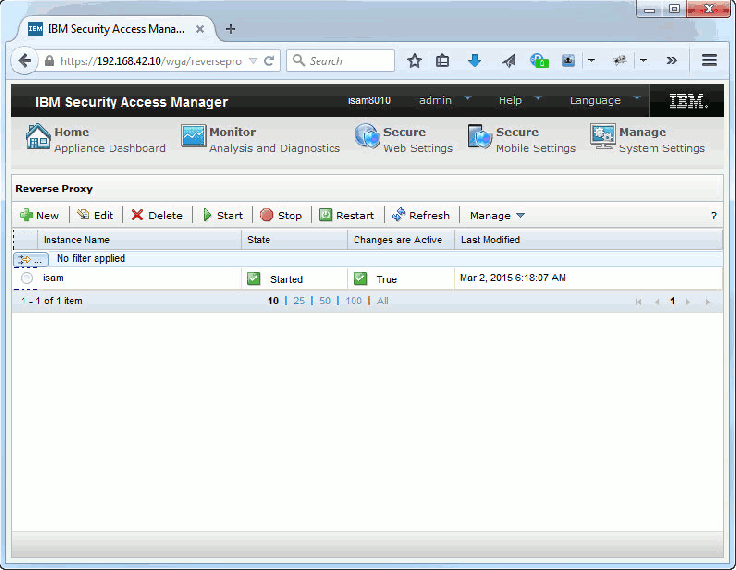
Task: Click the red Delete toolbar icon
Action: point(138,215)
